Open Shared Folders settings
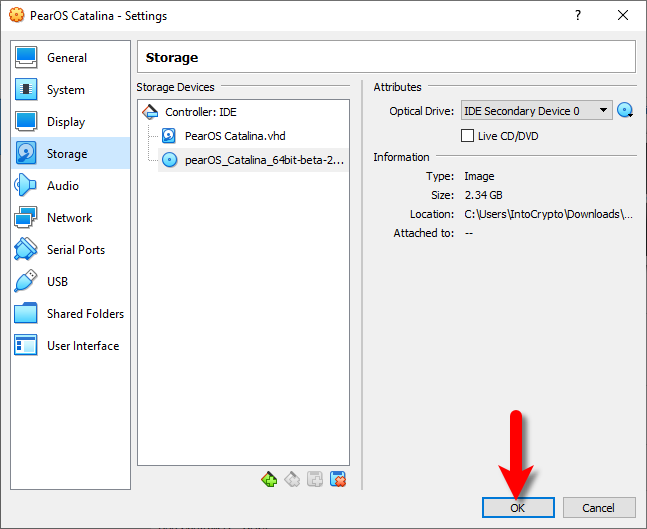 click(x=71, y=313)
